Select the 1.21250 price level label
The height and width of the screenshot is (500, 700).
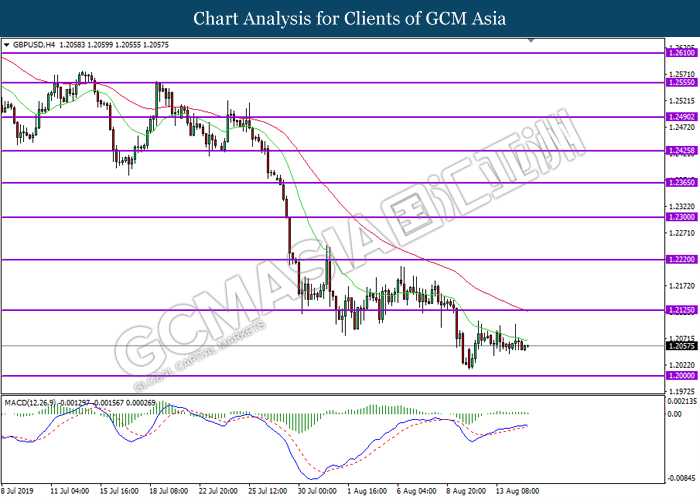tap(681, 310)
